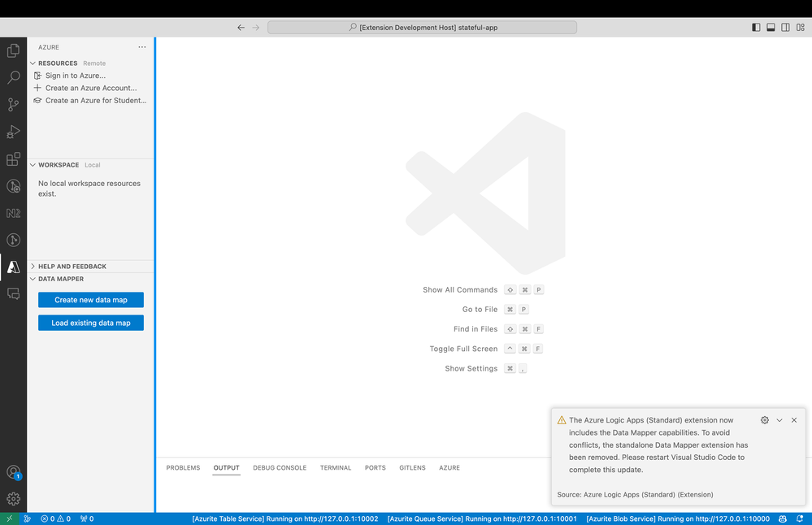Viewport: 812px width, 525px height.
Task: Toggle secondary side bar layout icon
Action: click(786, 28)
